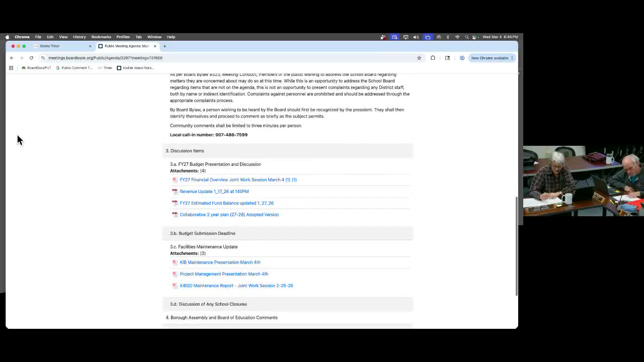This screenshot has height=362, width=644.
Task: Open the Wi-Fi status menu
Action: pyautogui.click(x=457, y=37)
